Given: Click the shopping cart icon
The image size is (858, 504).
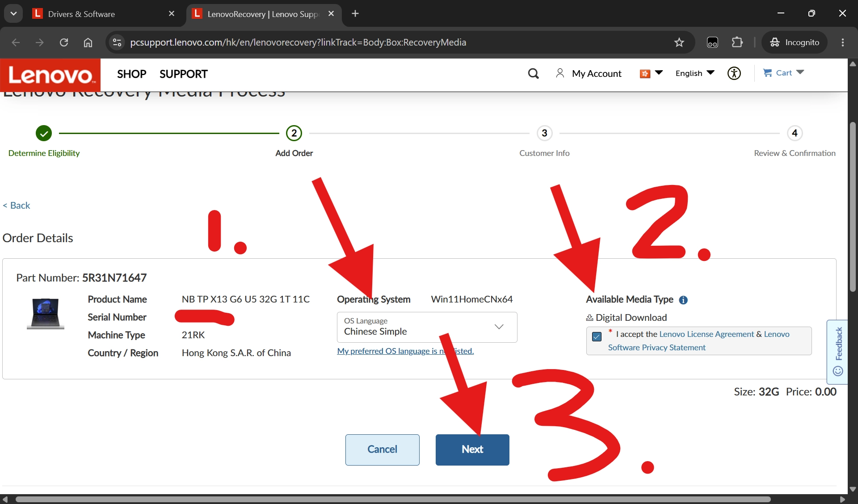Looking at the screenshot, I should coord(767,73).
